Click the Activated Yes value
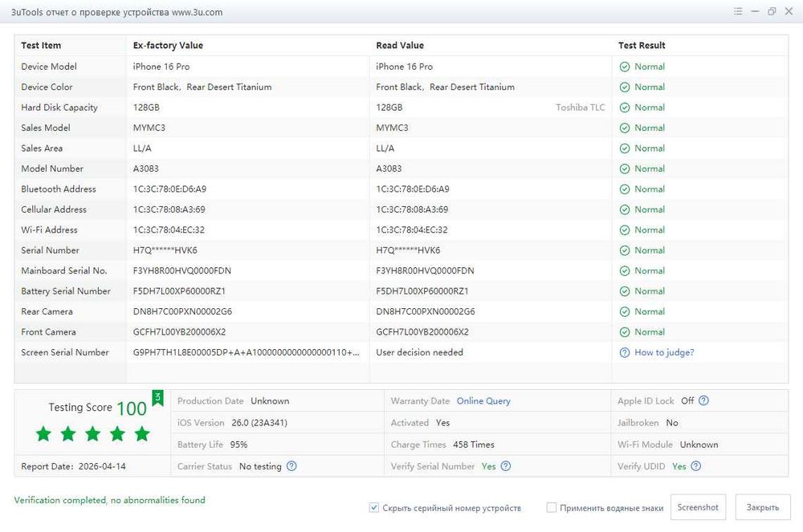The height and width of the screenshot is (532, 803). (442, 423)
